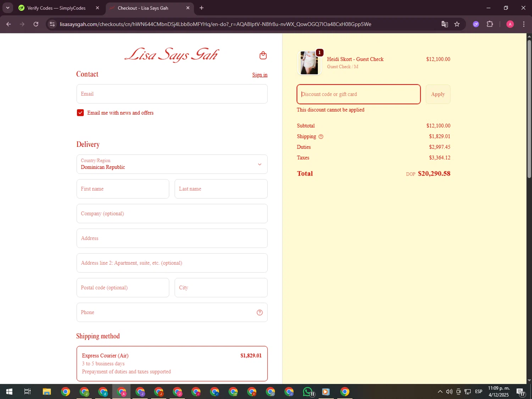Click the Apply discount button
The image size is (532, 399).
(x=438, y=94)
